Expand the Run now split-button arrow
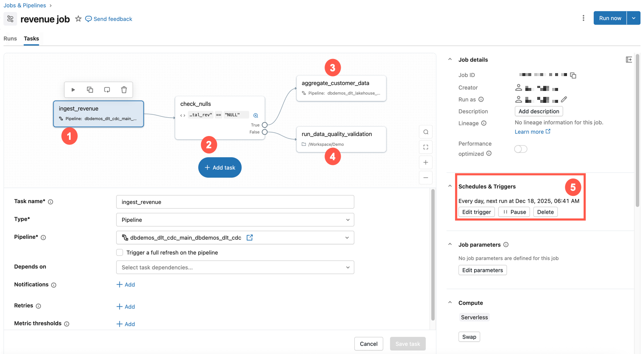The width and height of the screenshot is (644, 354). point(634,18)
